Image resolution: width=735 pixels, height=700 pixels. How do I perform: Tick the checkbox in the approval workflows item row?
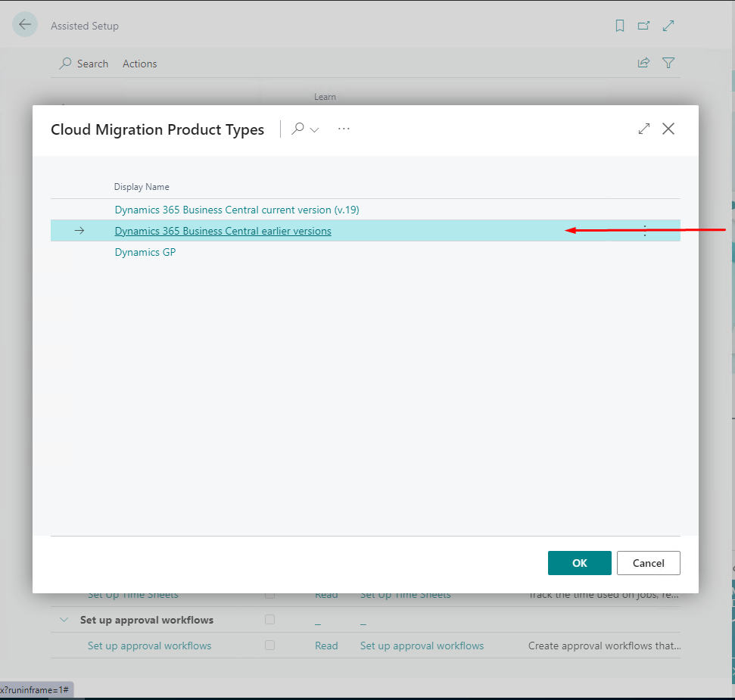tap(269, 646)
